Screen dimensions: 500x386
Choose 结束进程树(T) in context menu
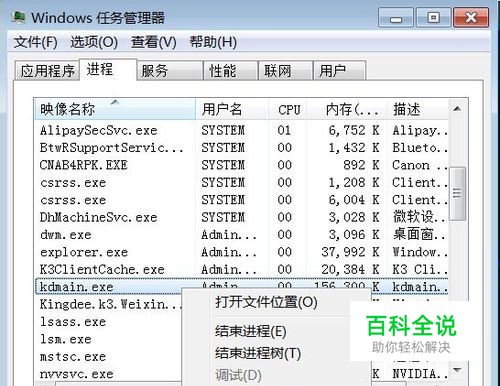[258, 353]
